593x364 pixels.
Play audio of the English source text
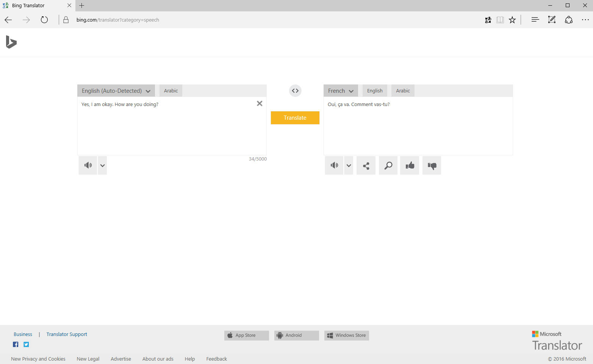(x=88, y=165)
